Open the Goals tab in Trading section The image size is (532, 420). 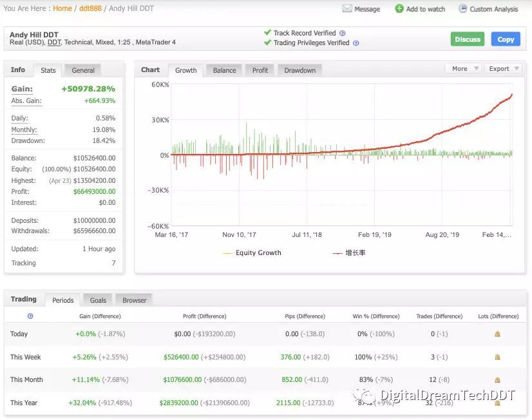(98, 300)
